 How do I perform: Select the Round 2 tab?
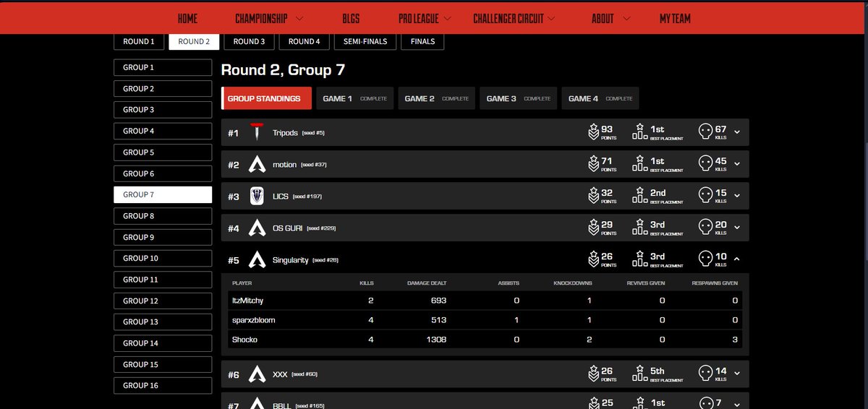tap(194, 41)
